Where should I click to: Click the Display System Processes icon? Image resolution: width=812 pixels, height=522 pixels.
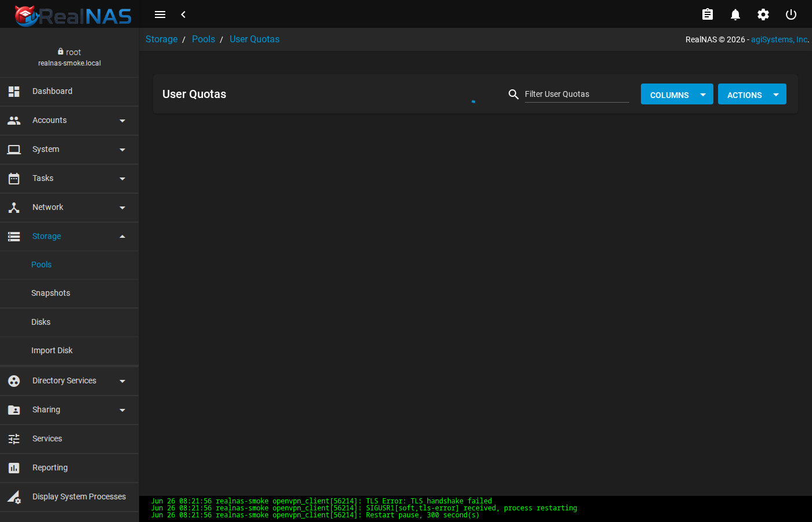[x=14, y=496]
